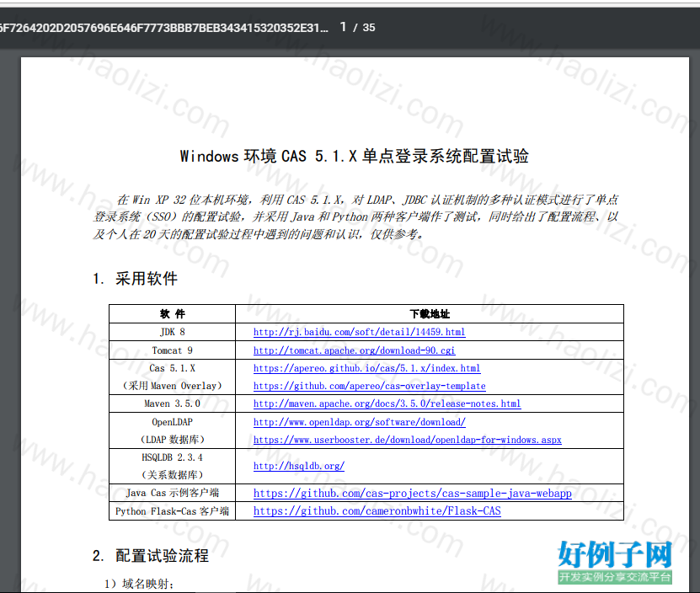This screenshot has width=700, height=593.
Task: Click the 采用 Maven Overlay text
Action: (173, 386)
